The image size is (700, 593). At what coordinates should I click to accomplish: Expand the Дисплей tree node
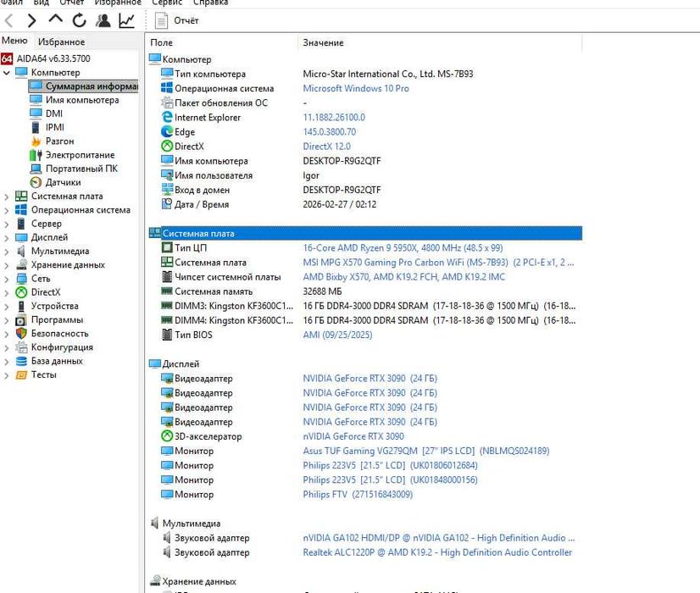[6, 238]
